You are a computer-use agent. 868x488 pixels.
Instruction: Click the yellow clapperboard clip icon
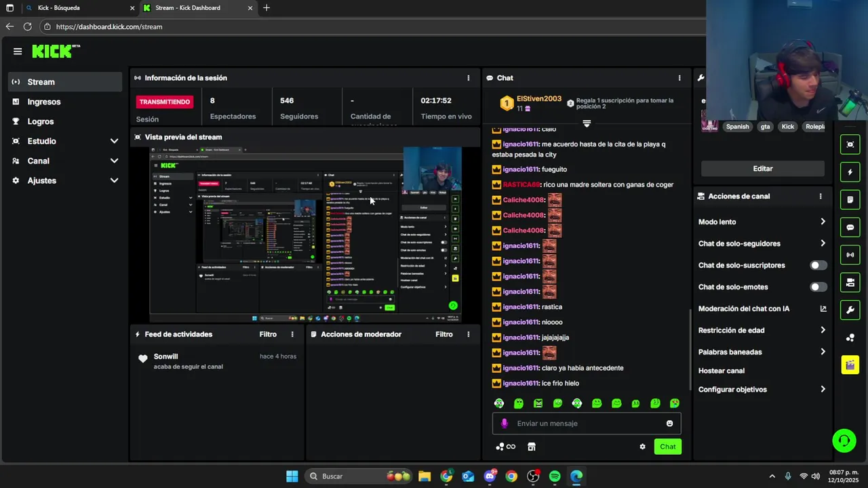pos(850,365)
